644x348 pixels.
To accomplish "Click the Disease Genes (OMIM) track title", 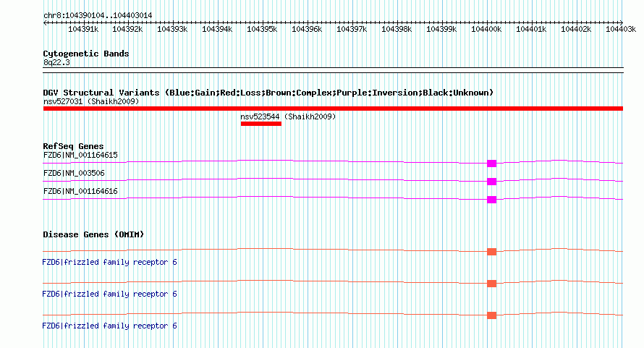I will point(93,234).
